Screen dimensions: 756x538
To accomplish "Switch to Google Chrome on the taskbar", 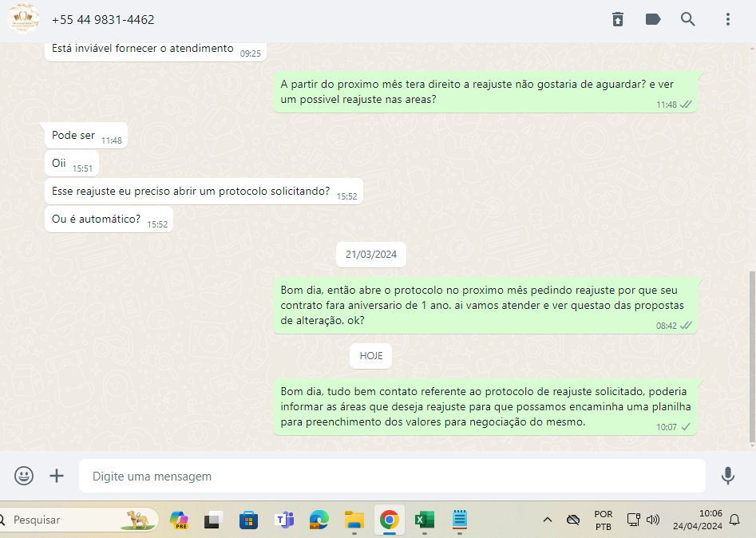I will point(389,520).
